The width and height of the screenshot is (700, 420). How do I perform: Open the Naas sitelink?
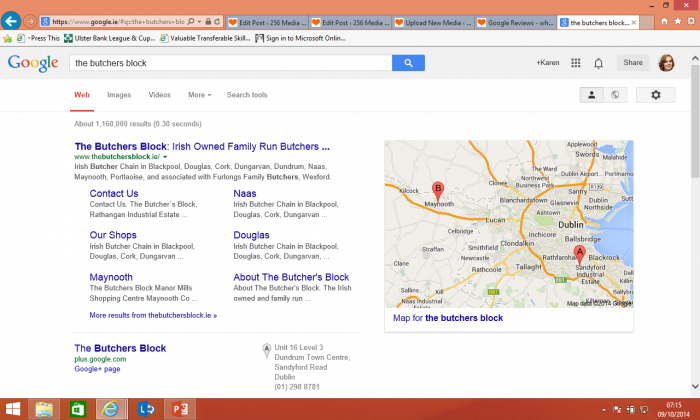click(x=245, y=193)
